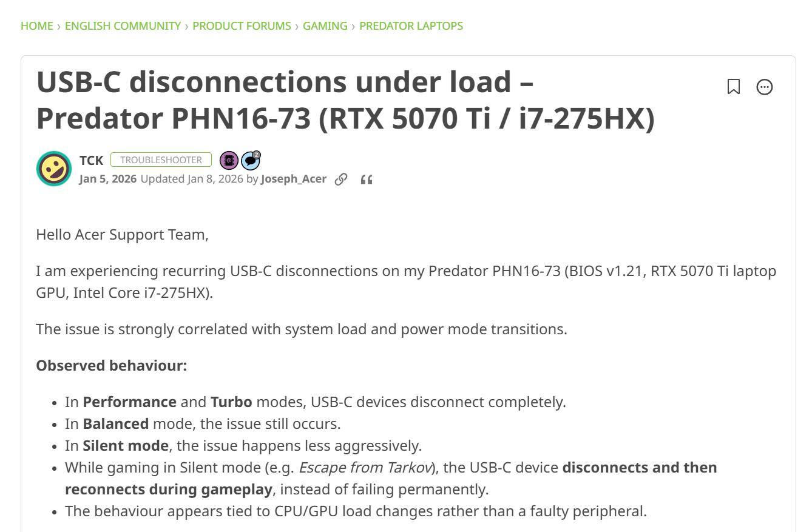
Task: View the purple address-book badge beside TCK
Action: 229,160
